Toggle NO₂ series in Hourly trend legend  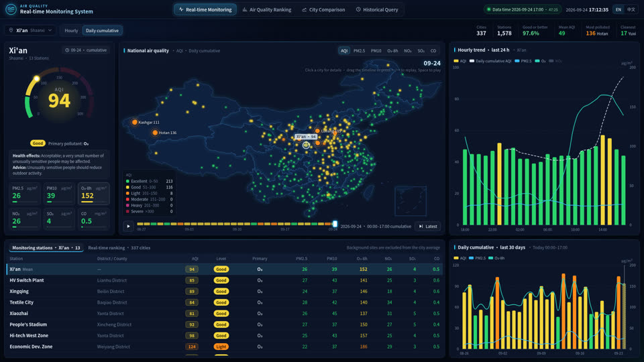(x=555, y=61)
